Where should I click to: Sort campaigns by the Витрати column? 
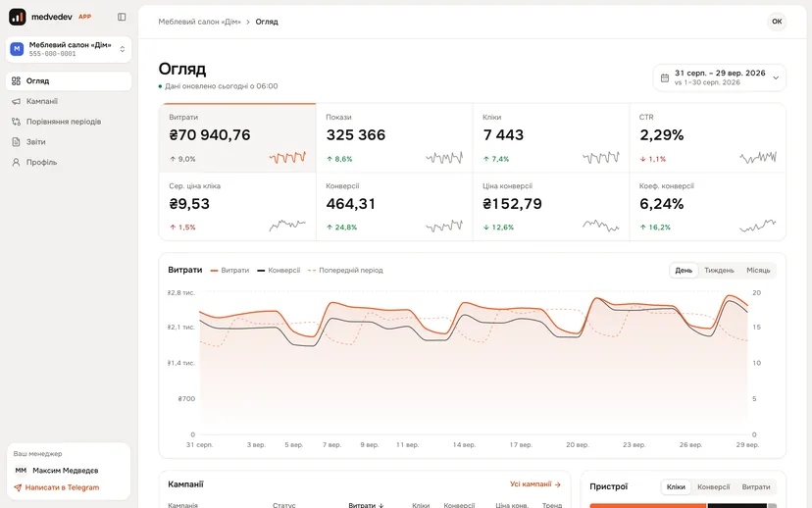point(366,505)
